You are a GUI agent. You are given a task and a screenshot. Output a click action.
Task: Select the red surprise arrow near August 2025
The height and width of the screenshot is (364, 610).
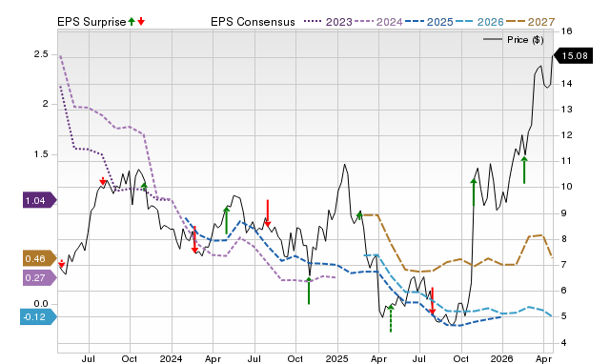432,300
